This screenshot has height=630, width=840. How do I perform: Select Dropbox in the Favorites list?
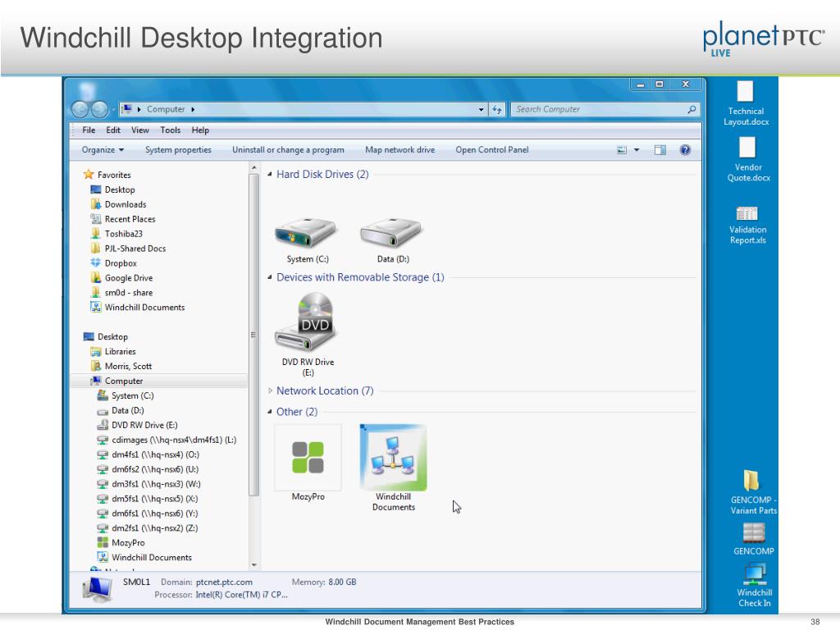(x=113, y=263)
